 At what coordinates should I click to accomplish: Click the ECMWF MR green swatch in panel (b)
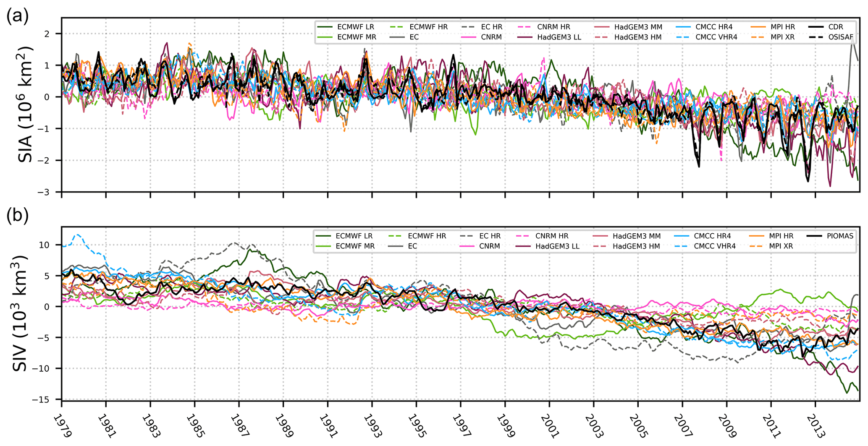tap(324, 246)
